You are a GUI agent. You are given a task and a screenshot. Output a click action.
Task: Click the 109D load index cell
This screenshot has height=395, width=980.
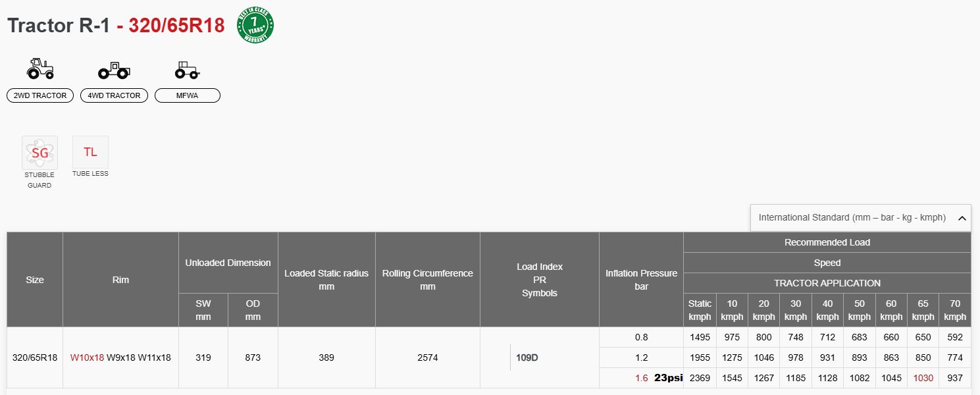pyautogui.click(x=527, y=357)
